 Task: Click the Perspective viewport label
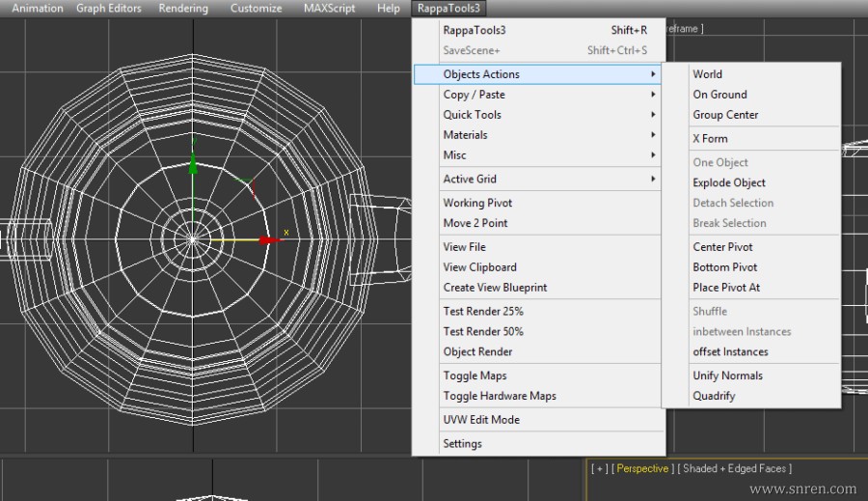[642, 468]
